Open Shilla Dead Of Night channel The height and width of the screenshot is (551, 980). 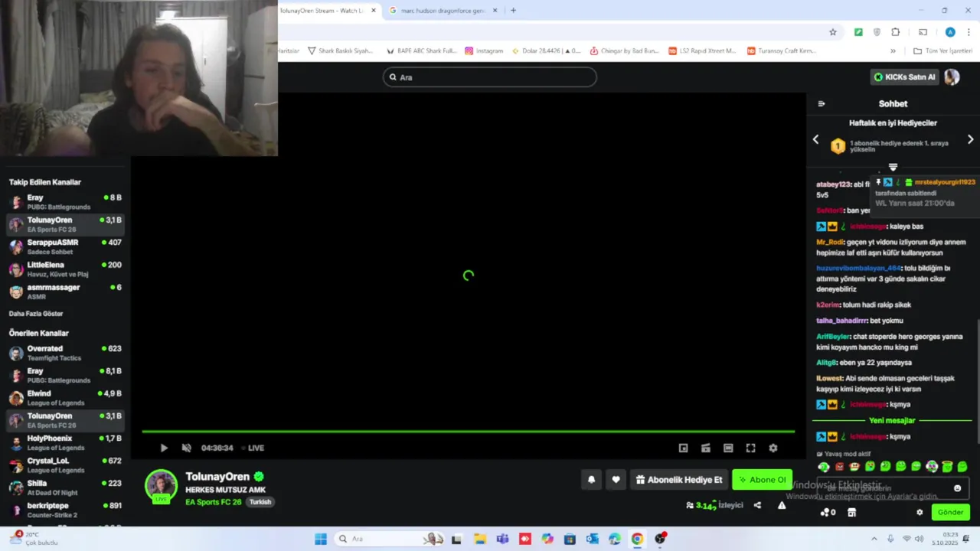pos(66,487)
